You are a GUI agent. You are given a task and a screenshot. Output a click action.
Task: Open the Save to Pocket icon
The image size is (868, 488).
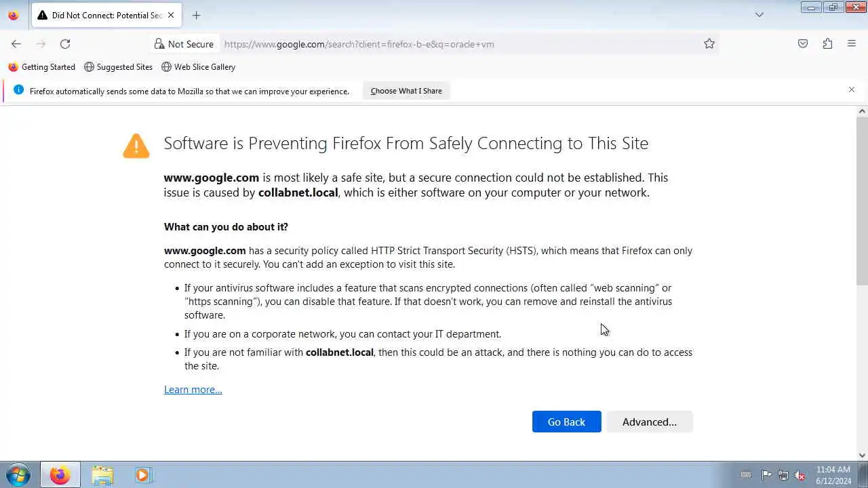803,44
